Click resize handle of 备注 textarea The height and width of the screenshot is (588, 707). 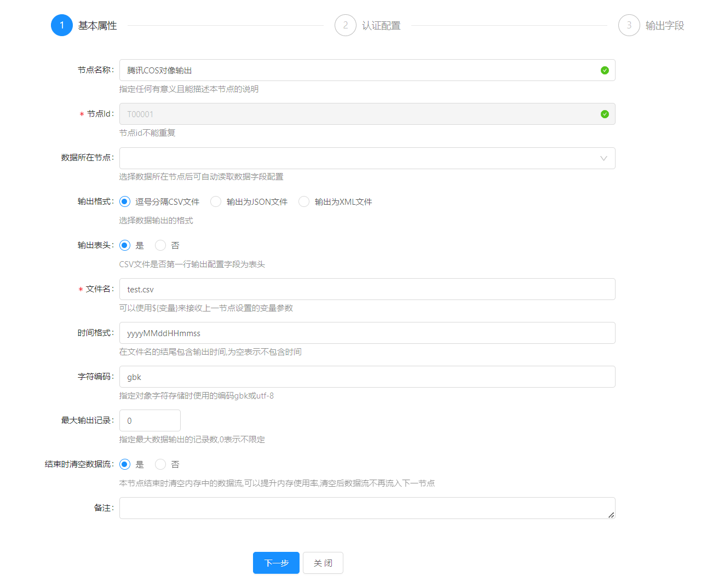pyautogui.click(x=611, y=515)
